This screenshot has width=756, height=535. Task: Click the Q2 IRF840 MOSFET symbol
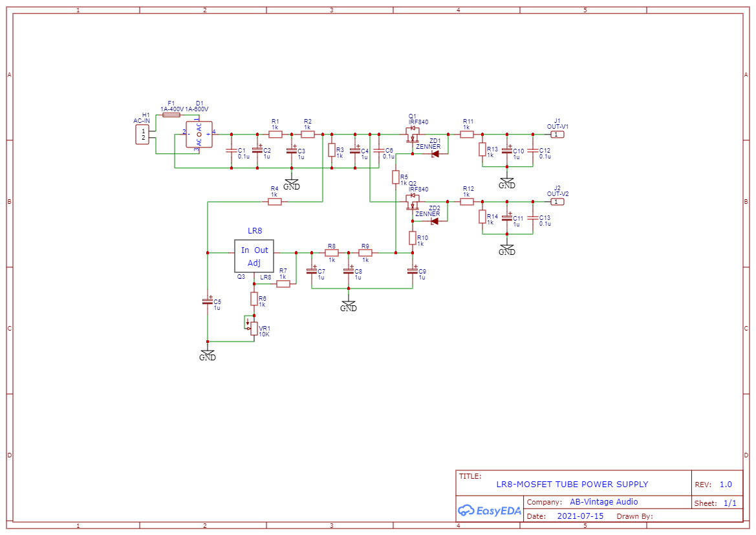coord(412,202)
